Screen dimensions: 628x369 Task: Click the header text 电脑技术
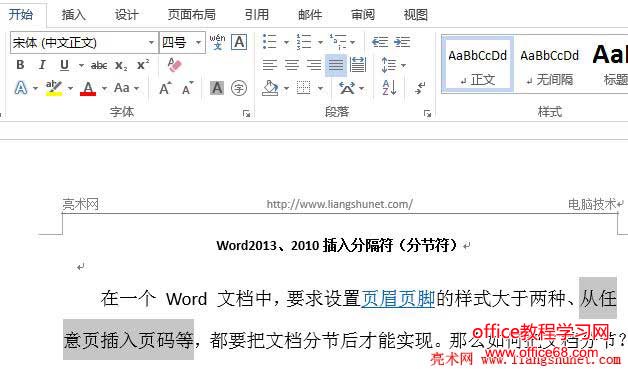click(592, 204)
